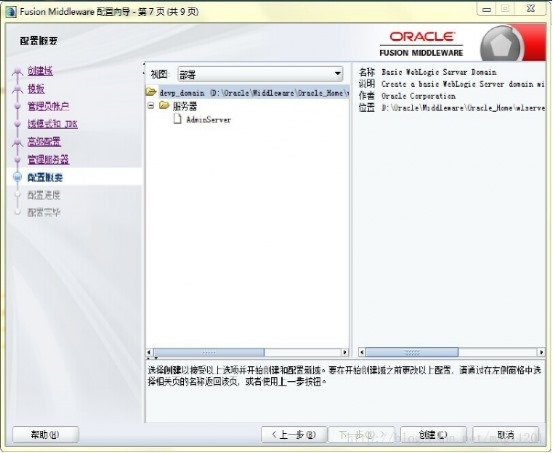Screen dimensions: 553x453
Task: Click the name value Basic WebLogic Server Domain
Action: (439, 72)
